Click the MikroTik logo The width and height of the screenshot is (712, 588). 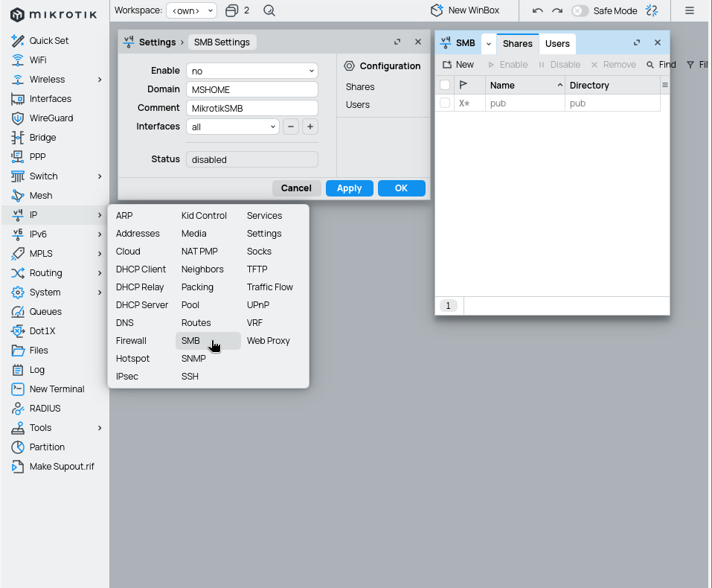pos(54,15)
